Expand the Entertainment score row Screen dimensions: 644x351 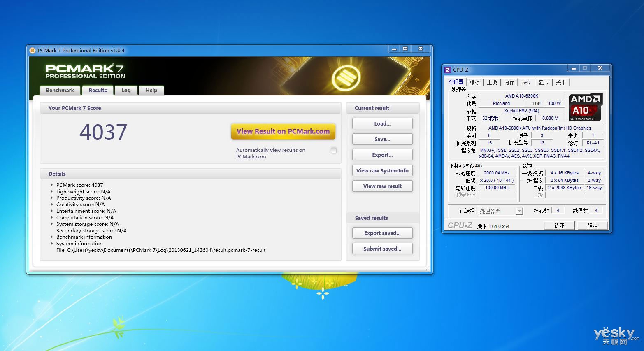pyautogui.click(x=52, y=211)
